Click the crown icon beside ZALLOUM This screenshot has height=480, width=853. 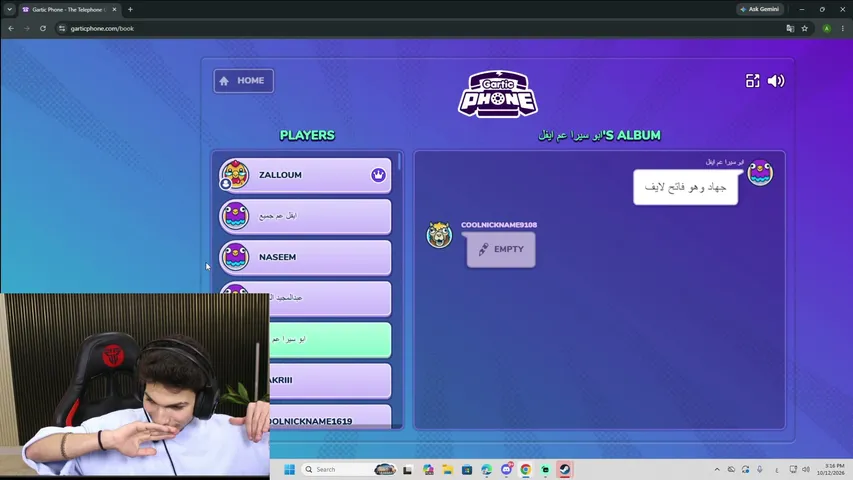coord(378,175)
